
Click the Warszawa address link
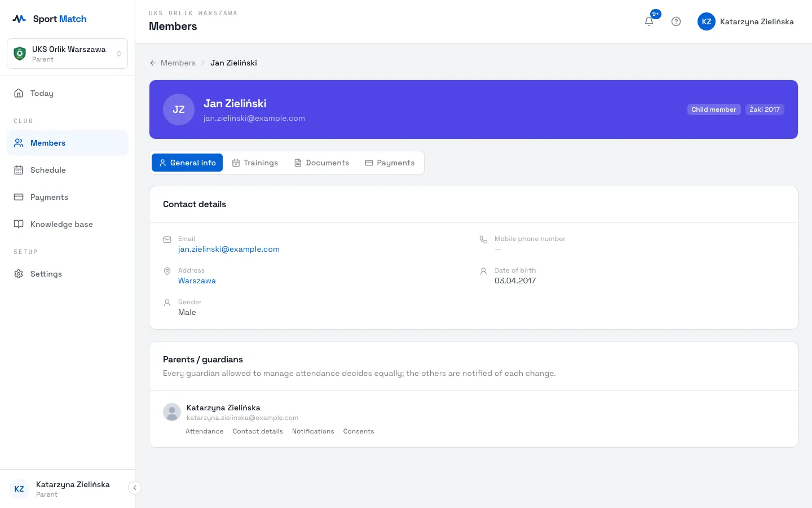tap(197, 281)
